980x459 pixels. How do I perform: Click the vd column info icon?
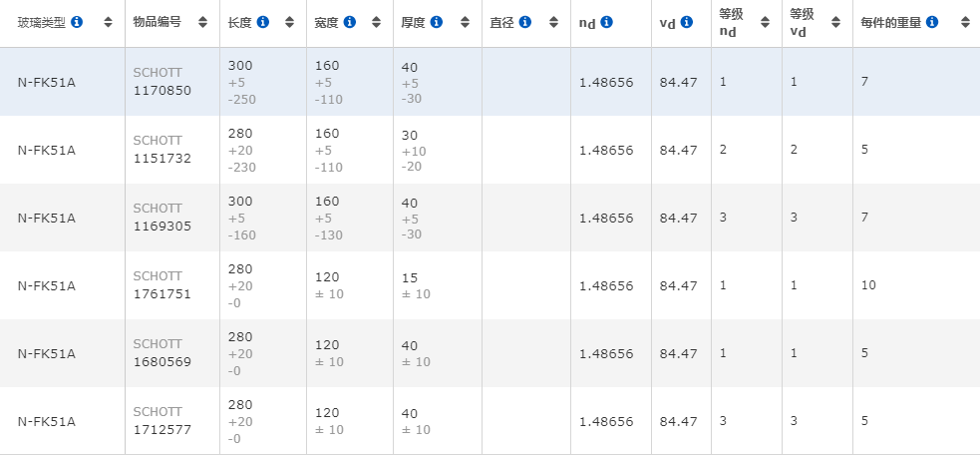click(x=687, y=23)
